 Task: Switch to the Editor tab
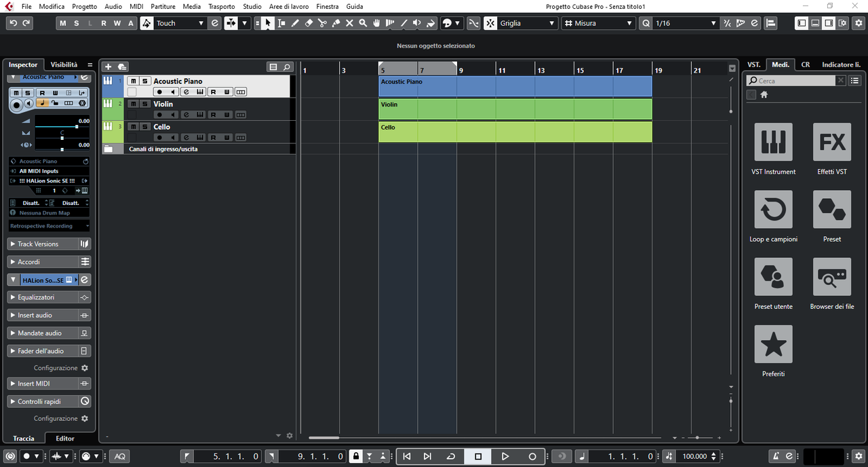click(65, 438)
